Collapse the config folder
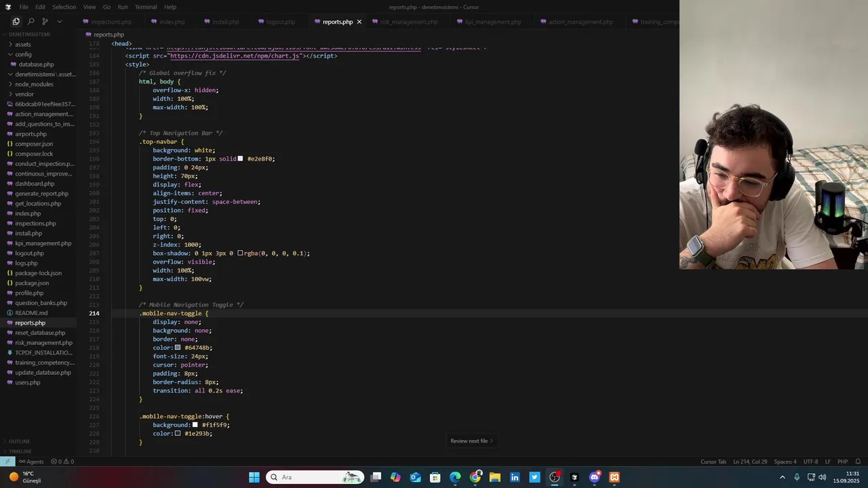This screenshot has width=868, height=488. [23, 54]
